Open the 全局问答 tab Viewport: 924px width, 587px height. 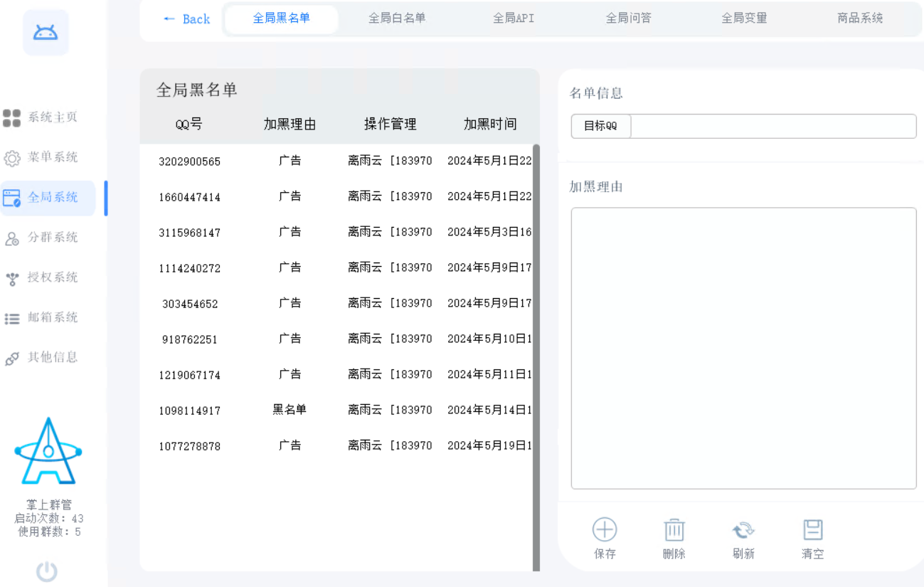pyautogui.click(x=629, y=18)
